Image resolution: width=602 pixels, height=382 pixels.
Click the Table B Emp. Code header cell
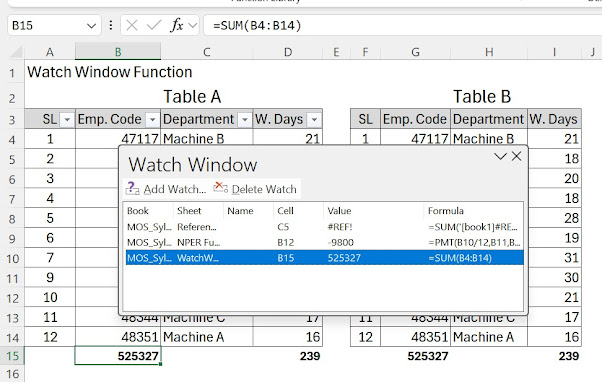[x=415, y=119]
